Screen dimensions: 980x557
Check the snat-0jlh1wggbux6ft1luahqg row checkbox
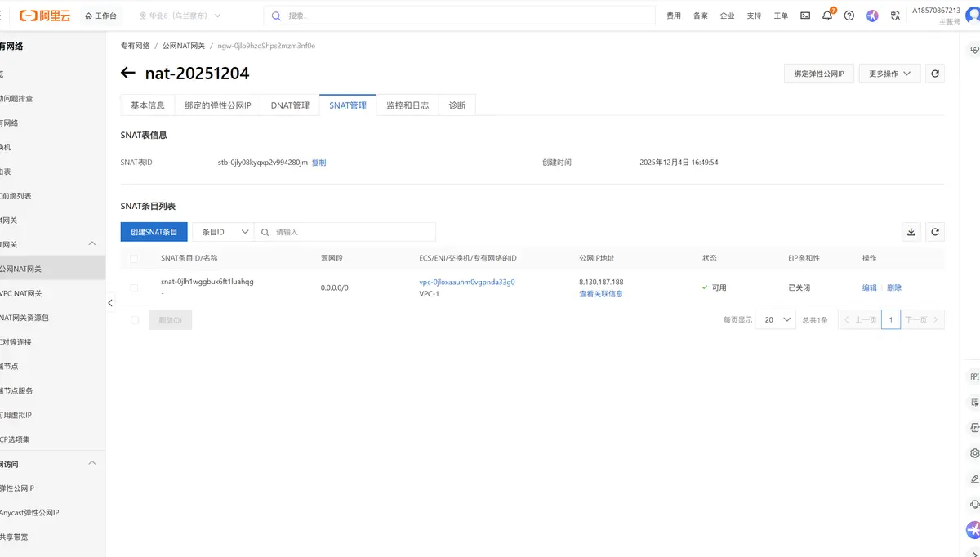135,287
